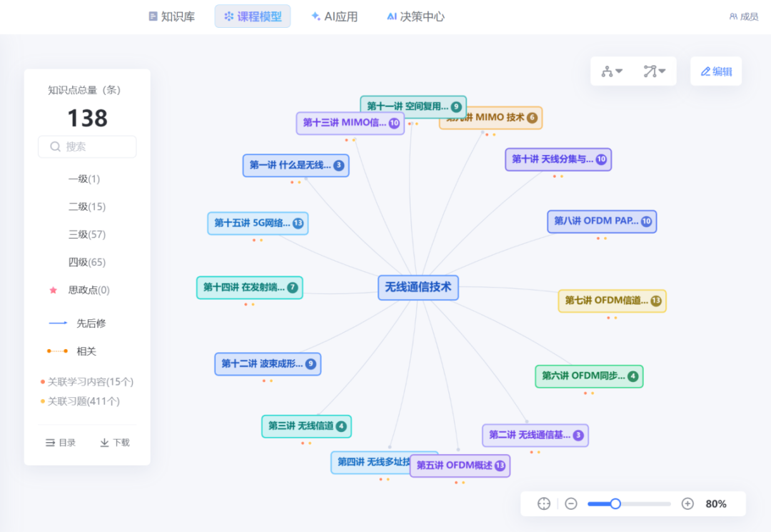Click the 下载 download button

(114, 443)
